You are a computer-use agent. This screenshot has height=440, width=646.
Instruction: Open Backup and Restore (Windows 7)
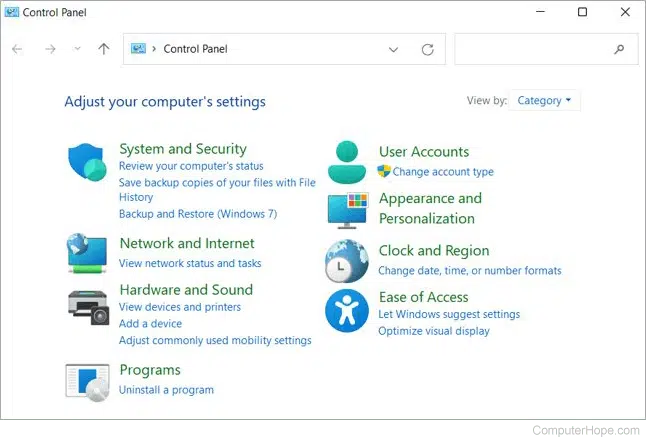[198, 214]
